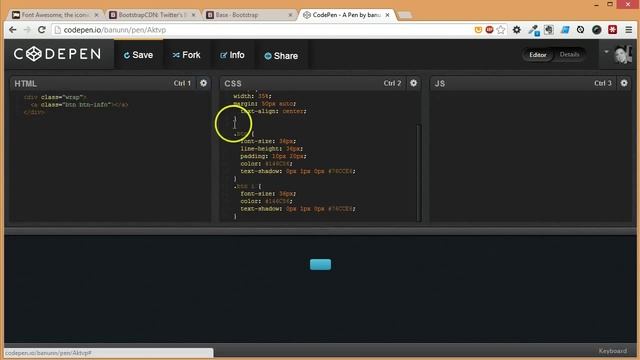Image resolution: width=640 pixels, height=360 pixels.
Task: Click the Ctrl 3 shortcut label
Action: click(603, 83)
